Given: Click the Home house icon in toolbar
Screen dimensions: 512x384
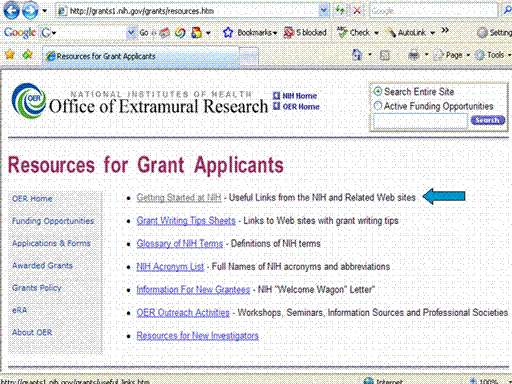Looking at the screenshot, I should click(x=357, y=55).
